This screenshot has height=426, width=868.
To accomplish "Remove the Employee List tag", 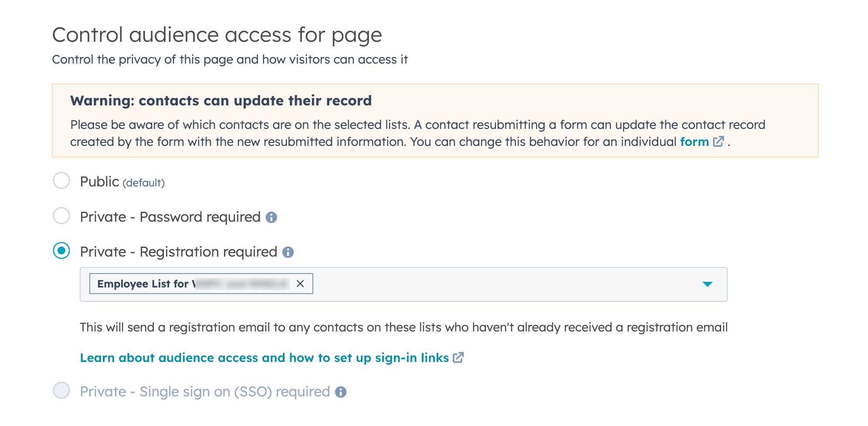I will coord(300,284).
